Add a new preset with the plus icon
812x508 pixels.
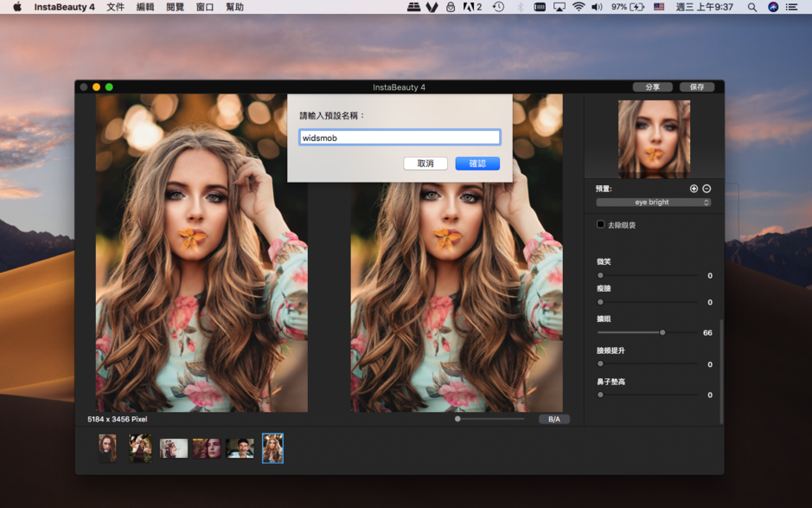click(694, 188)
